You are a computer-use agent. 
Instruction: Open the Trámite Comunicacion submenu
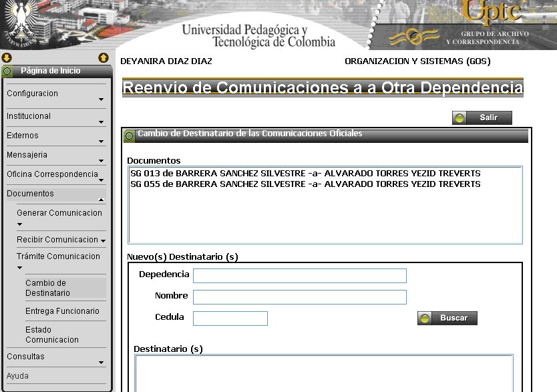coord(58,256)
